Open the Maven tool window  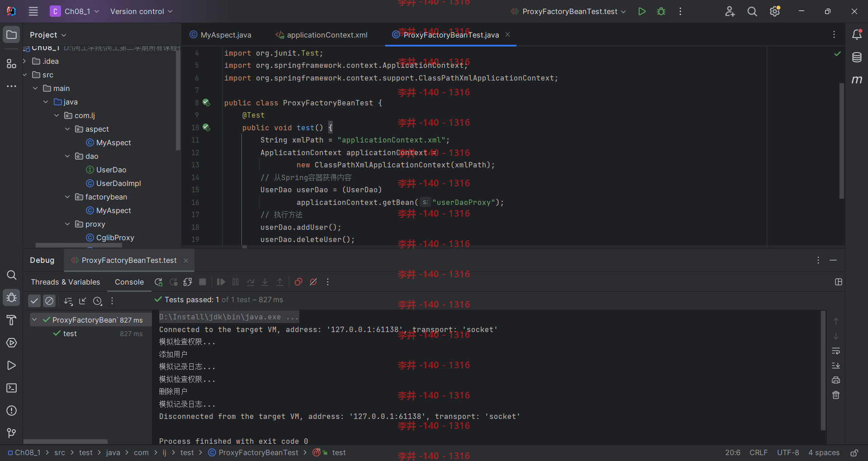point(857,80)
